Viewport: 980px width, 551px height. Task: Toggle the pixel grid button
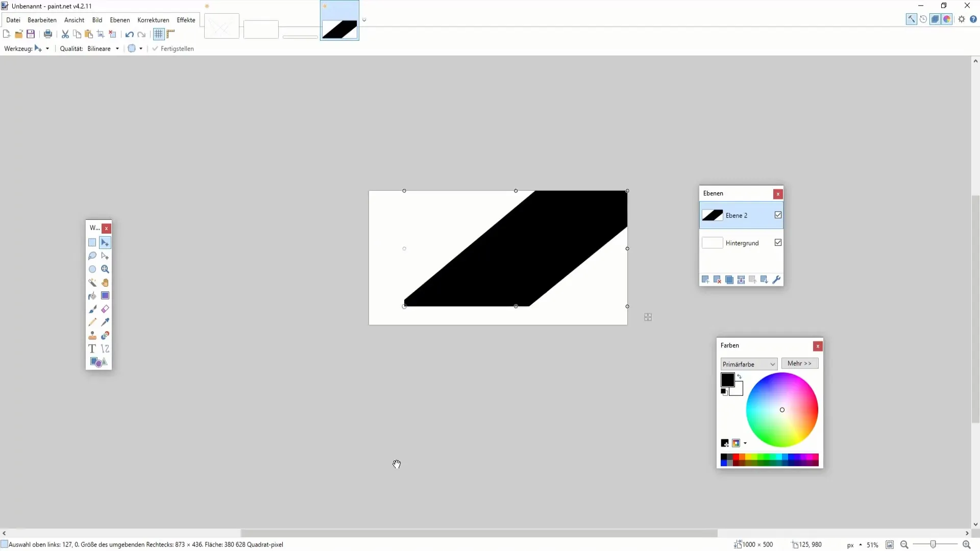(x=159, y=34)
